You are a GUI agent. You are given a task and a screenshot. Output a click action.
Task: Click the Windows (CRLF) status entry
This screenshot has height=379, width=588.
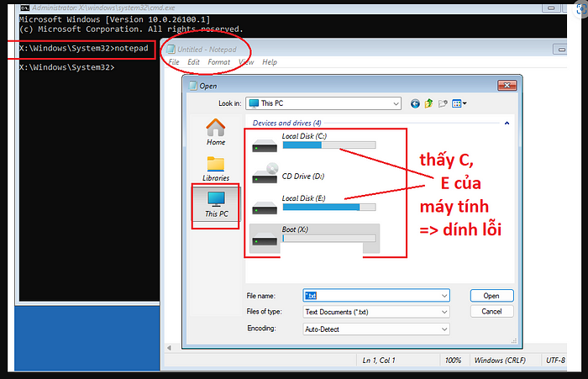pyautogui.click(x=500, y=361)
